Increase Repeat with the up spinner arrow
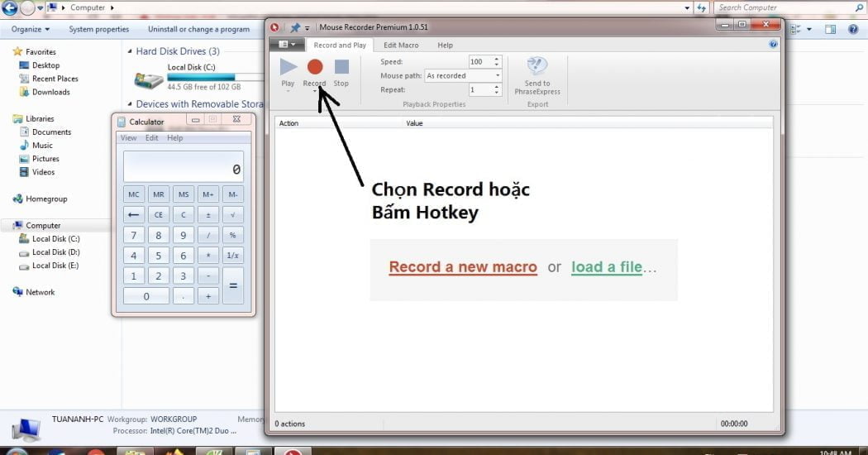This screenshot has width=868, height=455. tap(497, 87)
